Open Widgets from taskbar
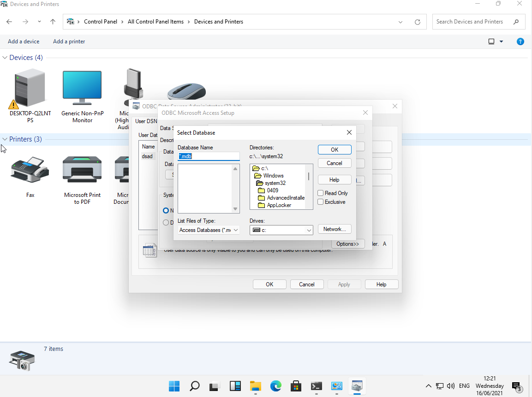This screenshot has width=532, height=397. pos(235,386)
